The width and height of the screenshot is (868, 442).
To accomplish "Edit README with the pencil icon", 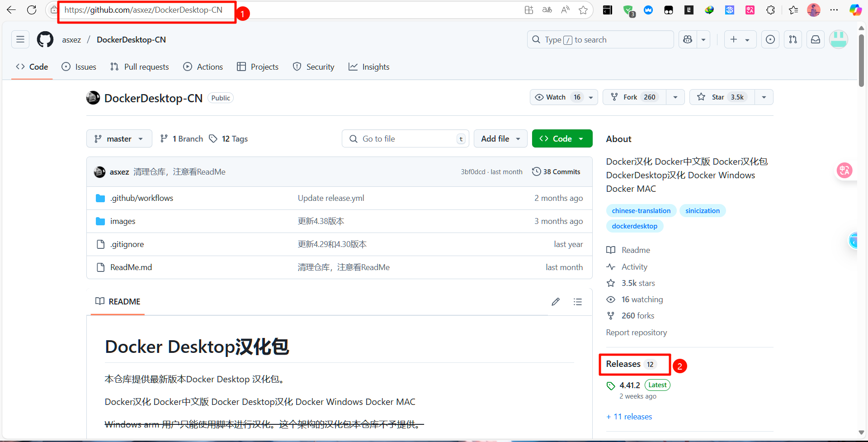I will tap(556, 302).
